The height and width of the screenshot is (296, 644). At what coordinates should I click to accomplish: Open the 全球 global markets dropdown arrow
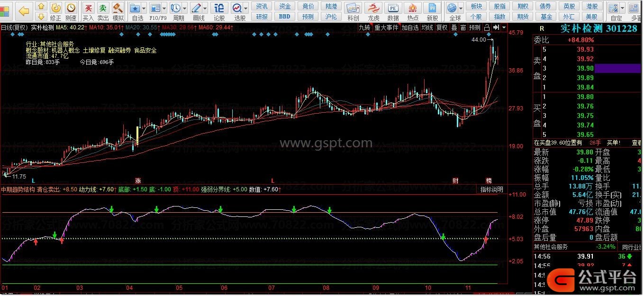tap(460, 9)
